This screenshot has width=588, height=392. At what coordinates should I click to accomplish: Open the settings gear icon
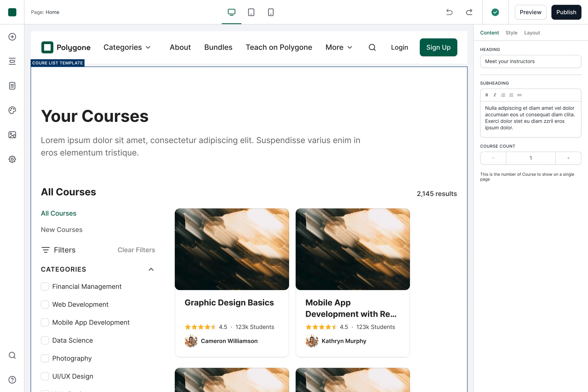tap(12, 159)
